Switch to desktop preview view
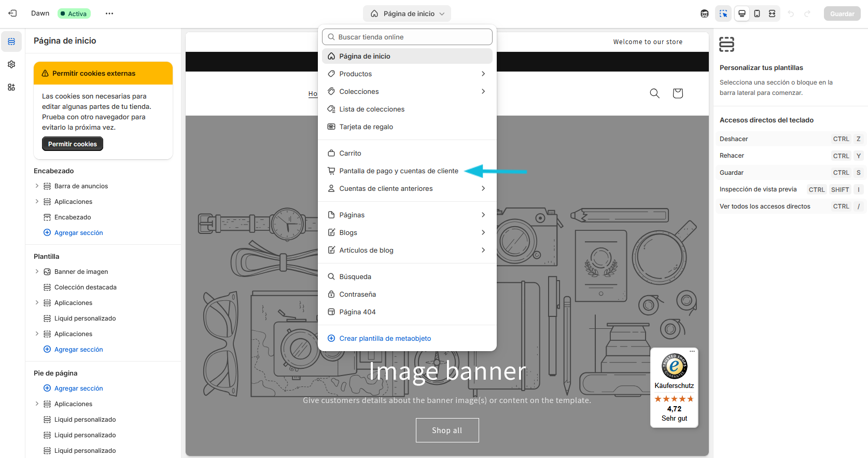Viewport: 868px width, 458px height. coord(742,13)
